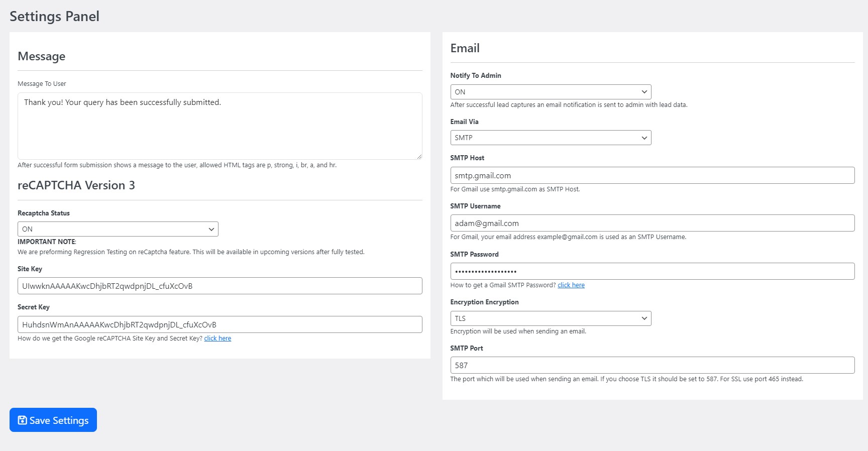The height and width of the screenshot is (451, 868).
Task: Click the 'Encryption will be used' hint text
Action: click(x=518, y=331)
